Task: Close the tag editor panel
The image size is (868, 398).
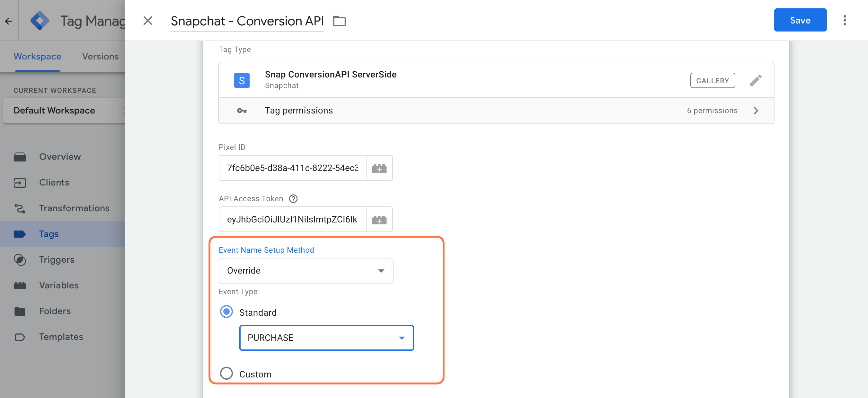Action: click(x=147, y=21)
